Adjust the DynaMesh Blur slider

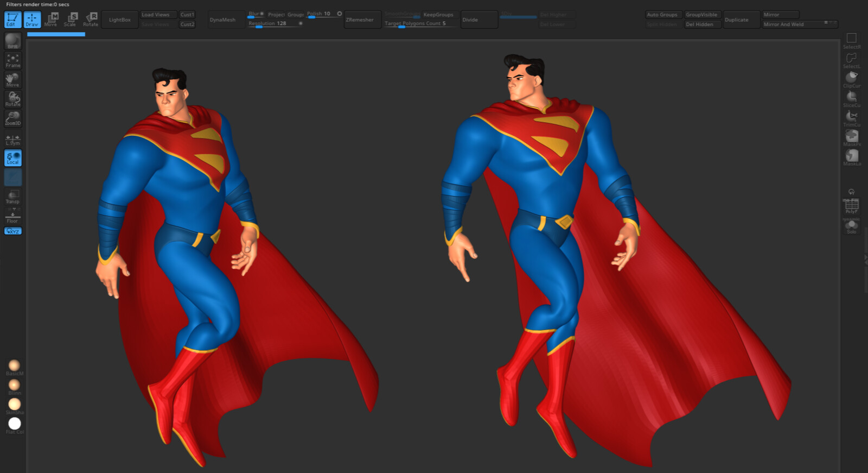pos(256,15)
